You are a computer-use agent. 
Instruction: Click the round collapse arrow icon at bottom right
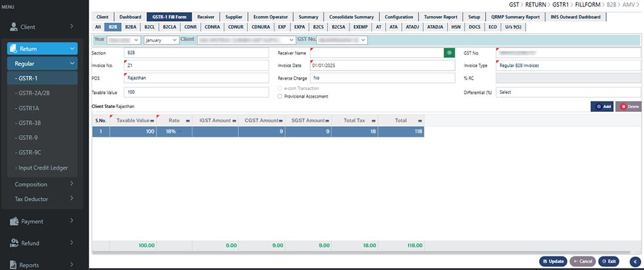tap(634, 261)
